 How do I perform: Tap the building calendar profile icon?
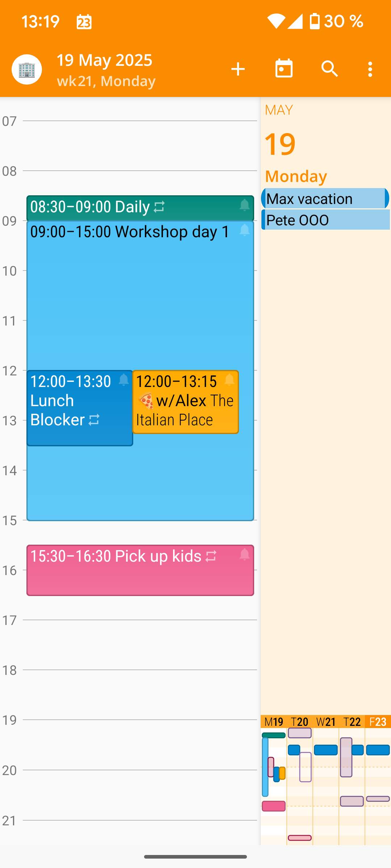click(27, 69)
